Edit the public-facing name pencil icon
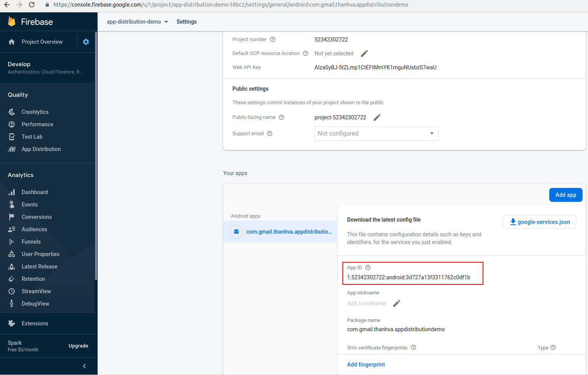This screenshot has height=375, width=588. point(377,117)
